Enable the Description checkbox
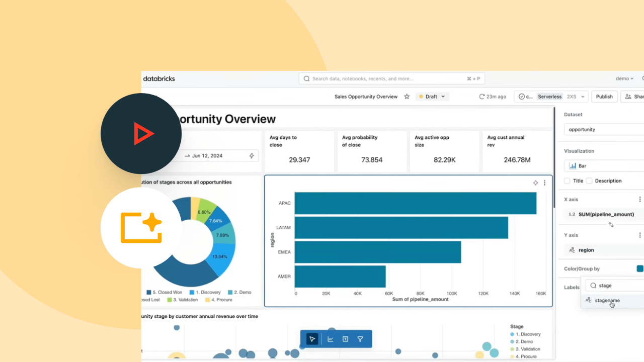Screen dimensions: 644x362 [x=589, y=180]
